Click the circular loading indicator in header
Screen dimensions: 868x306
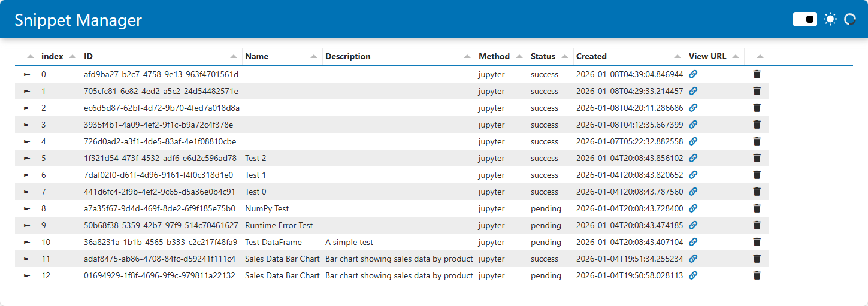point(849,19)
